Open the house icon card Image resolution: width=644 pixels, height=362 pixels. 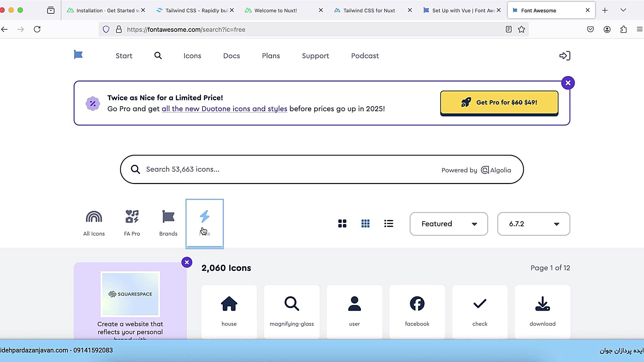229,312
